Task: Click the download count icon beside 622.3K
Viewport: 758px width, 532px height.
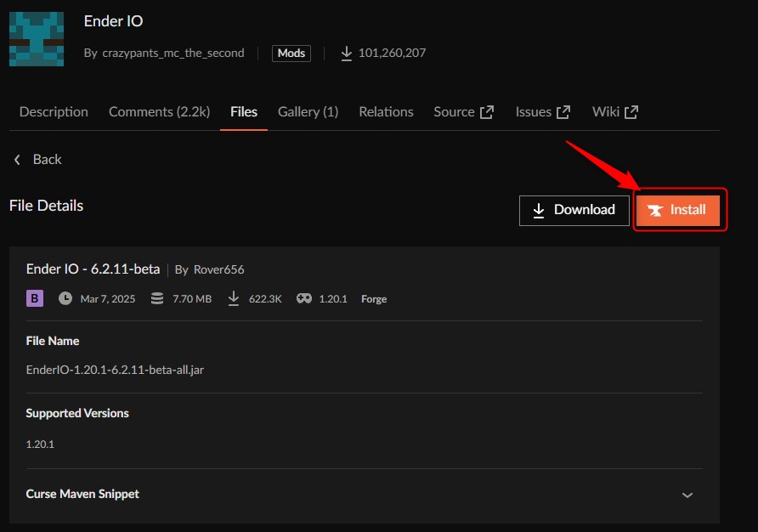Action: [234, 298]
